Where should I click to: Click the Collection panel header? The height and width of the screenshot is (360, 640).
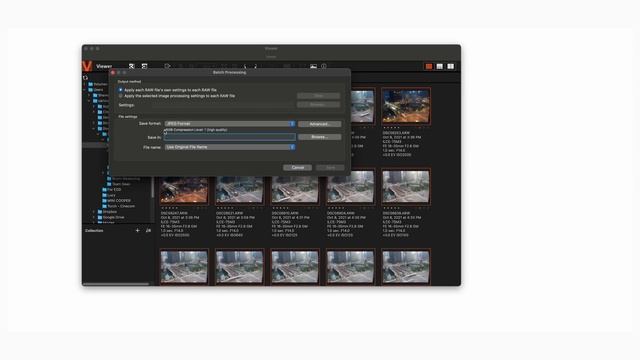pos(94,231)
